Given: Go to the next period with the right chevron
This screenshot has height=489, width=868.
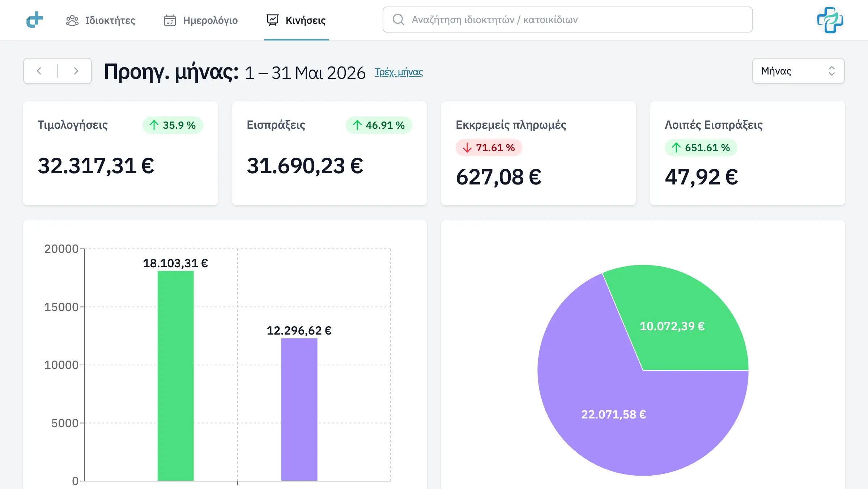Looking at the screenshot, I should tap(76, 71).
